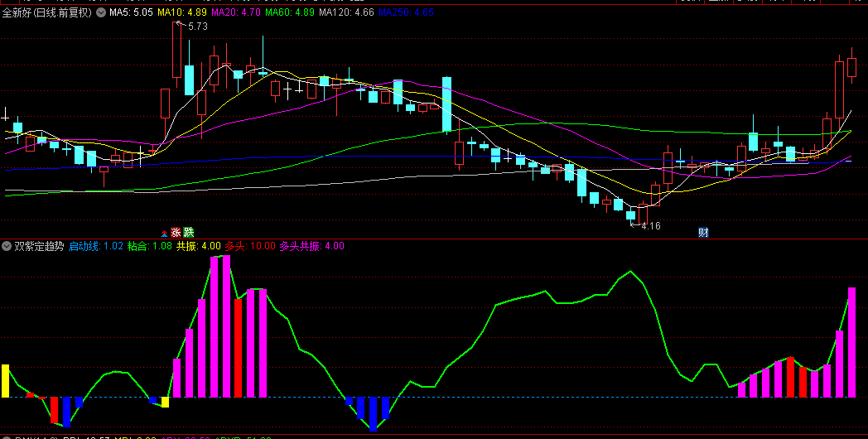Screen dimensions: 868x439
Task: Click the red 涨 marker icon
Action: tap(176, 233)
